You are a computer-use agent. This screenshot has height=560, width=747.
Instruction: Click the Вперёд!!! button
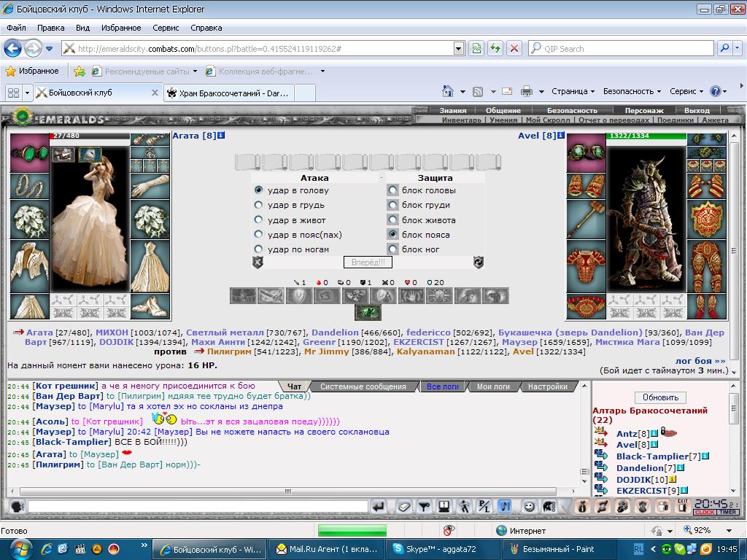368,262
